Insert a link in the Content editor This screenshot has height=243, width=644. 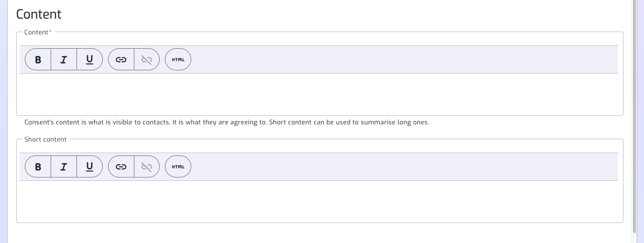(x=121, y=59)
